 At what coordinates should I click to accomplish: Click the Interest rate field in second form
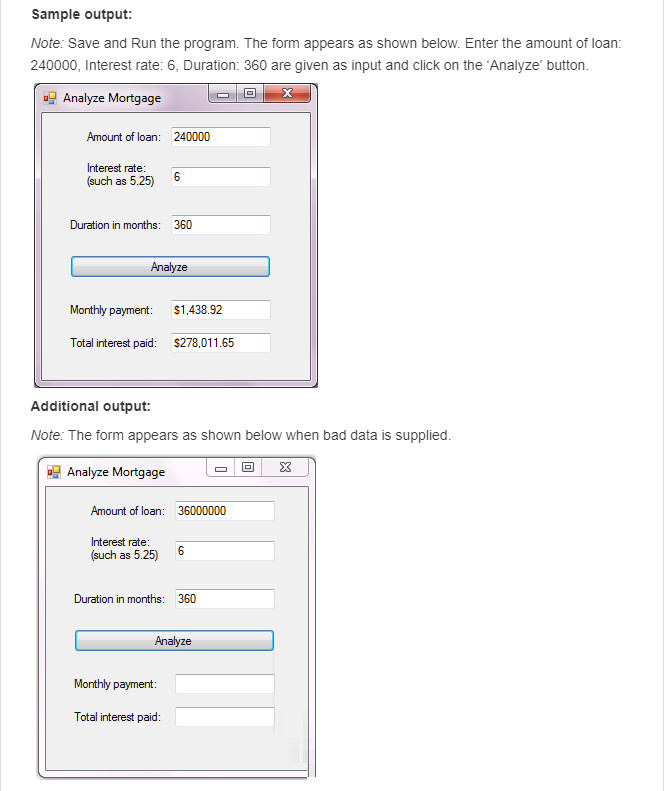(225, 551)
